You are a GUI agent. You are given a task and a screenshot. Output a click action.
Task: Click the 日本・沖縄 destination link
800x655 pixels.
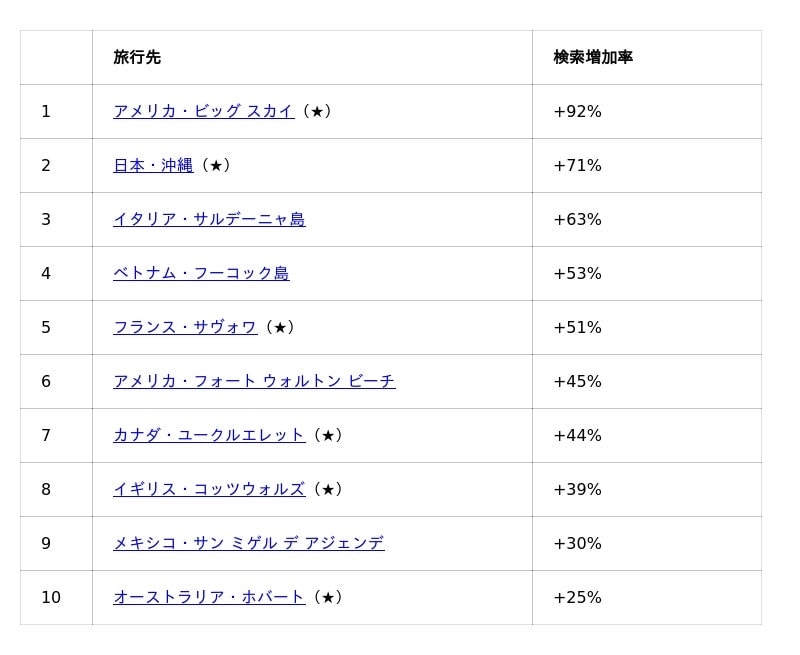coord(153,166)
